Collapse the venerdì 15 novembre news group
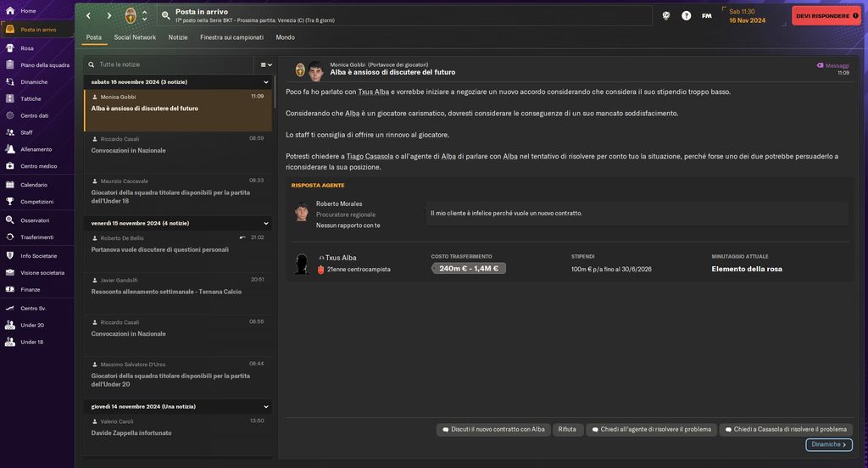This screenshot has width=868, height=468. tap(265, 223)
